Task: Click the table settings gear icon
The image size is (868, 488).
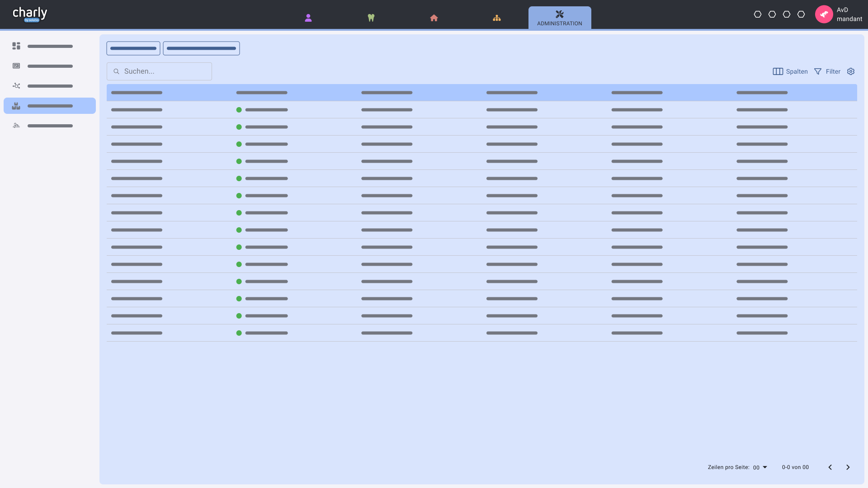Action: [x=851, y=71]
